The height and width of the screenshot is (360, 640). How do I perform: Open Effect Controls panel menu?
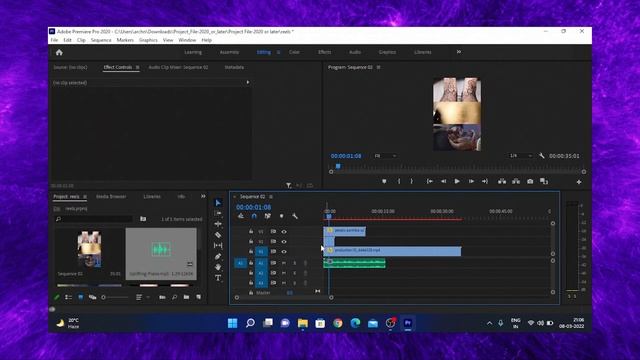click(x=138, y=67)
